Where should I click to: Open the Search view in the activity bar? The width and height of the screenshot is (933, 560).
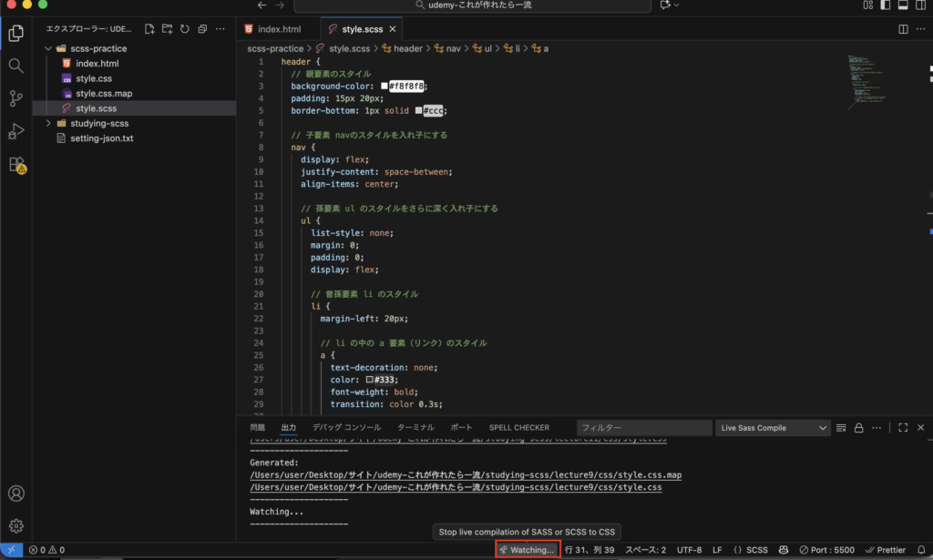tap(15, 66)
